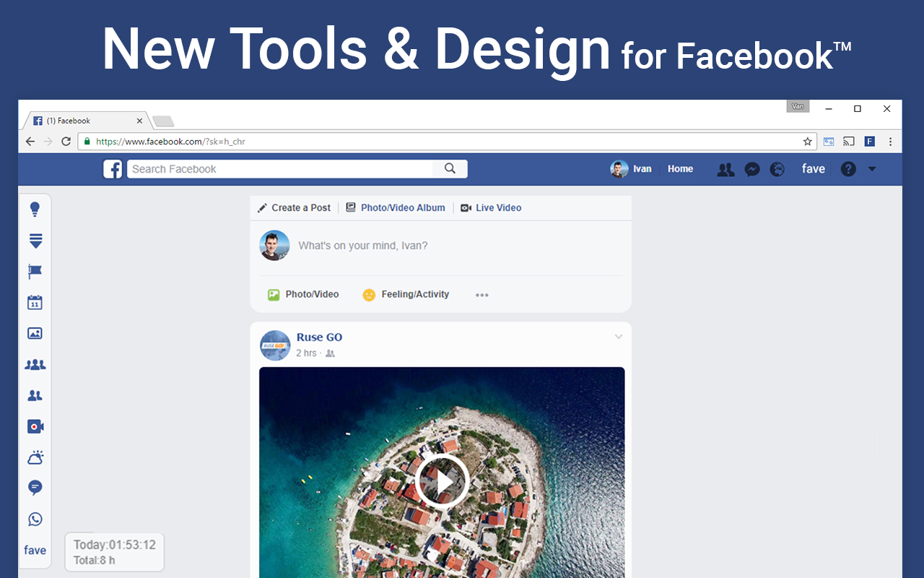Open the help question mark icon
The image size is (924, 578).
pyautogui.click(x=848, y=169)
